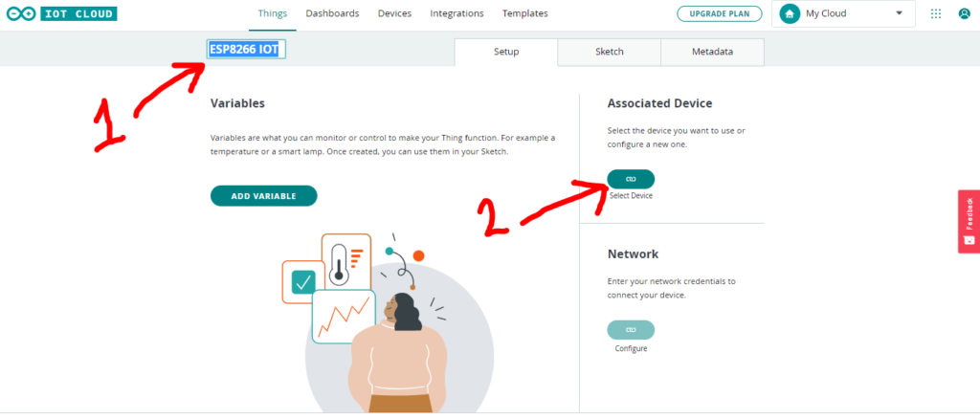The width and height of the screenshot is (980, 419).
Task: Go to Dashboards
Action: (x=332, y=13)
